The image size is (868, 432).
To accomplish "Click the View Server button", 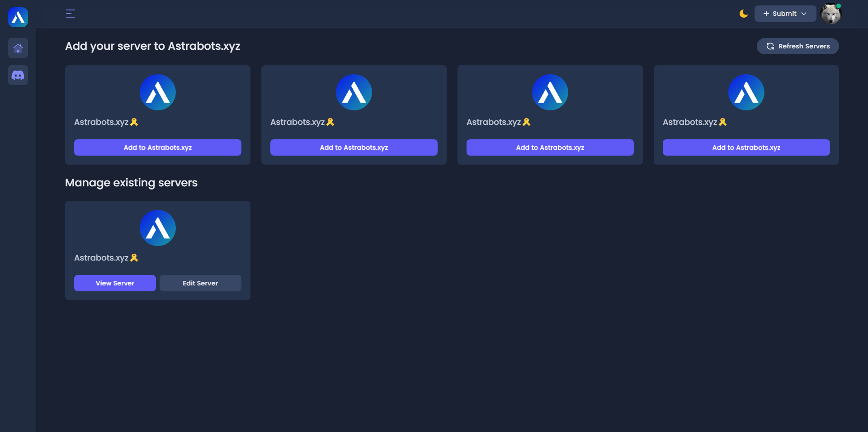I will pos(115,283).
